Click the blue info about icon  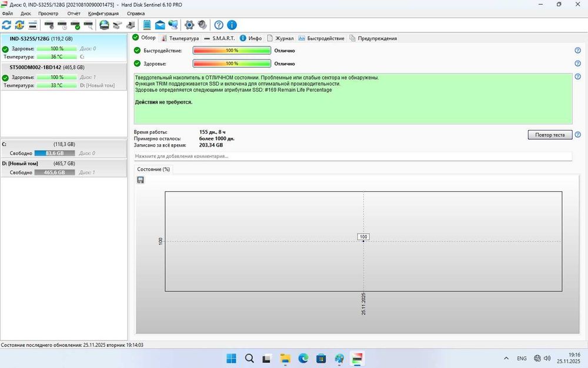(x=232, y=25)
